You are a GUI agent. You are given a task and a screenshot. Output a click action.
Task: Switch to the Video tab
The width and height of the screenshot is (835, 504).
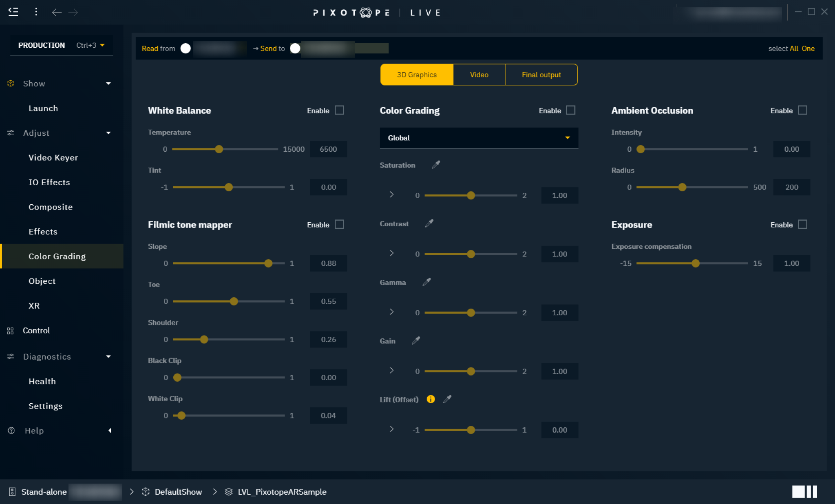point(479,75)
